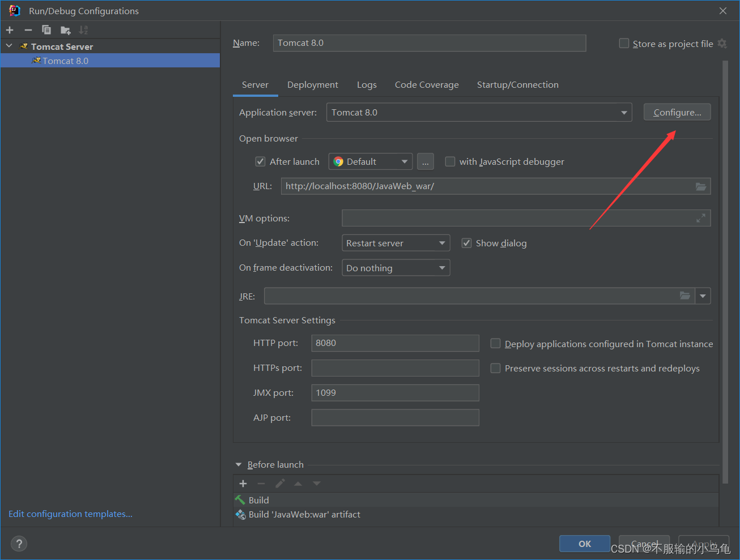
Task: Click the AJP port field
Action: coord(395,418)
